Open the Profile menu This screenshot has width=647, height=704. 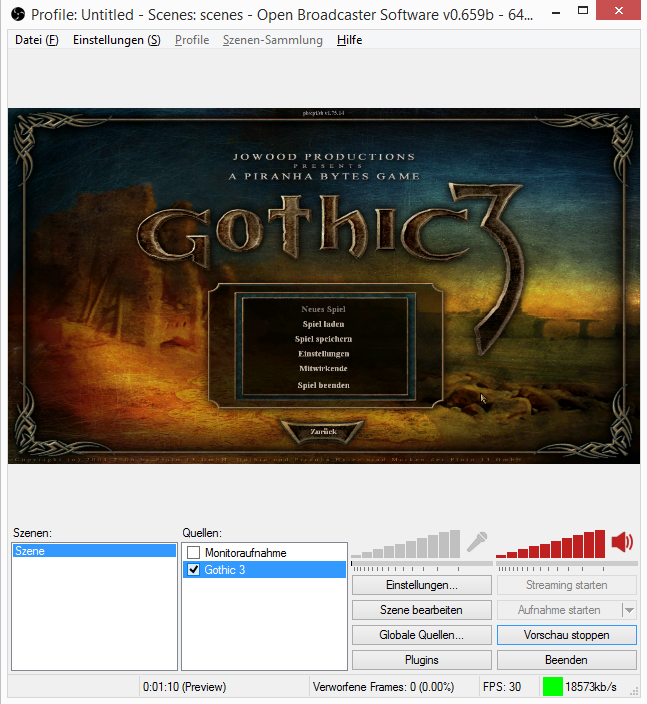pos(192,40)
